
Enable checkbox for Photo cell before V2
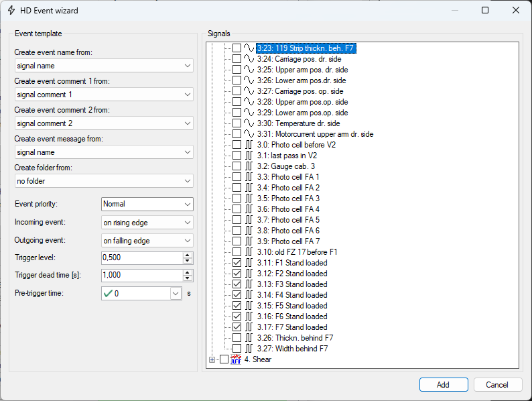[x=237, y=145]
